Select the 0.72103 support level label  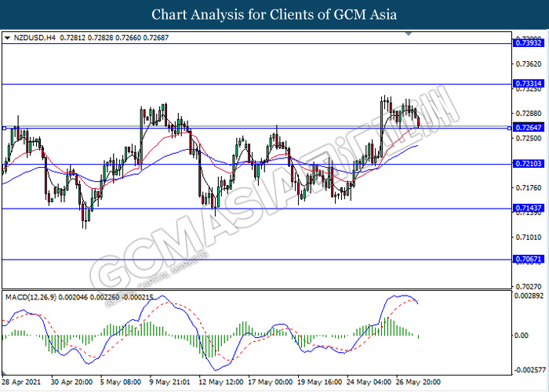point(529,164)
